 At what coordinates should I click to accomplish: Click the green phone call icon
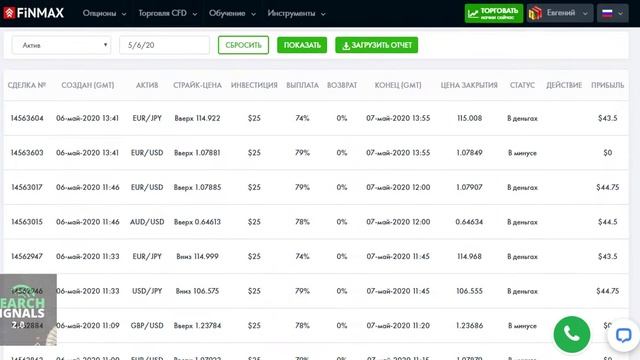[x=571, y=334]
